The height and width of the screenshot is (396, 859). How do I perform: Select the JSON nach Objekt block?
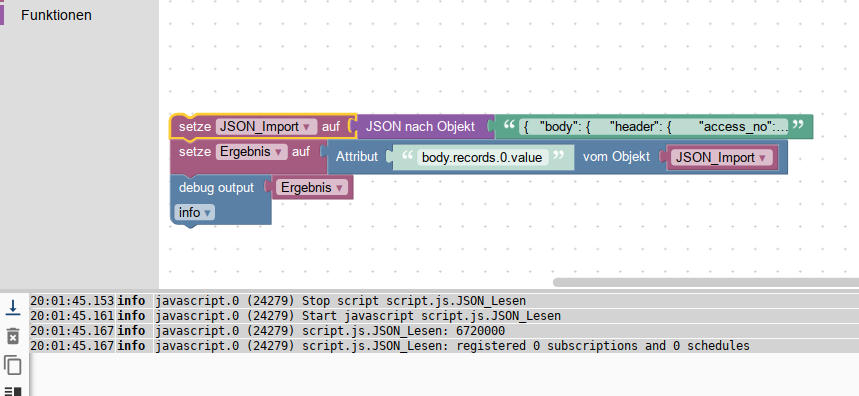point(420,127)
